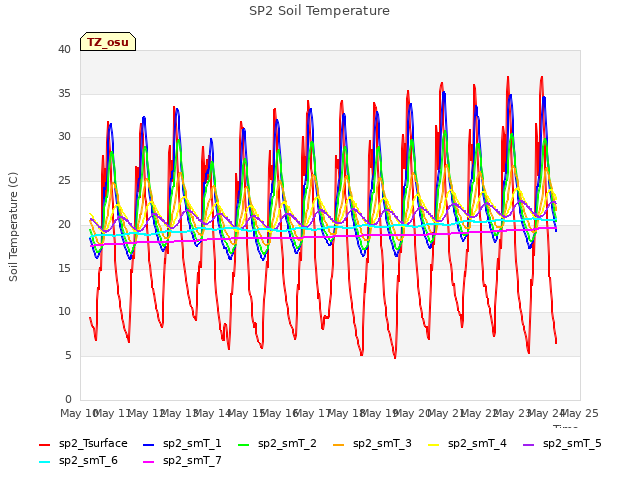Click the Soil Temperature (C) axis label

coord(13,227)
